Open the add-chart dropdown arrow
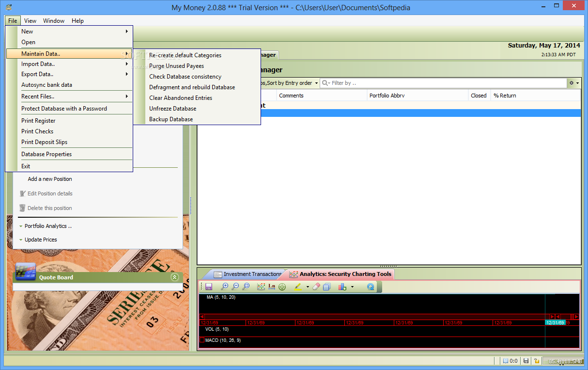This screenshot has height=370, width=588. pyautogui.click(x=352, y=287)
